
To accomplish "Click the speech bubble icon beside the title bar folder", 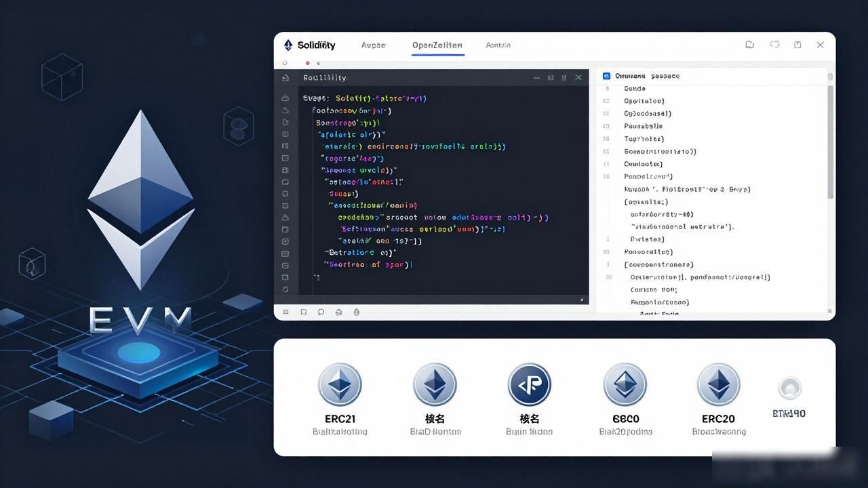I will coord(774,45).
